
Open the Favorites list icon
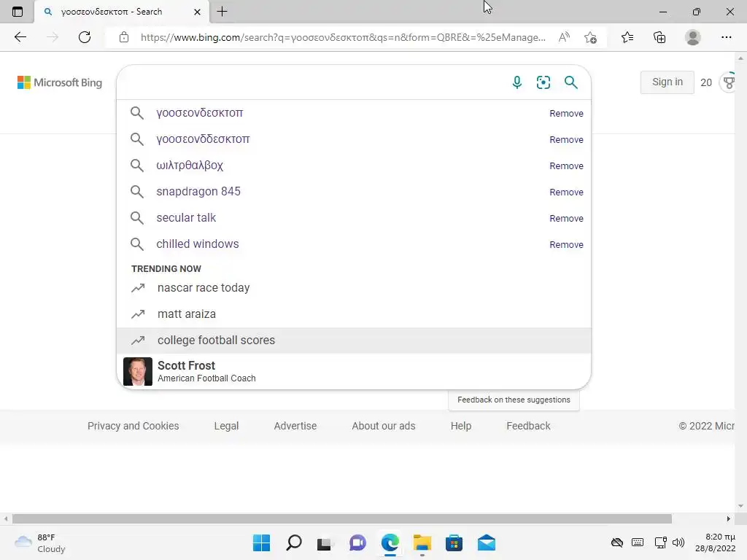[627, 37]
